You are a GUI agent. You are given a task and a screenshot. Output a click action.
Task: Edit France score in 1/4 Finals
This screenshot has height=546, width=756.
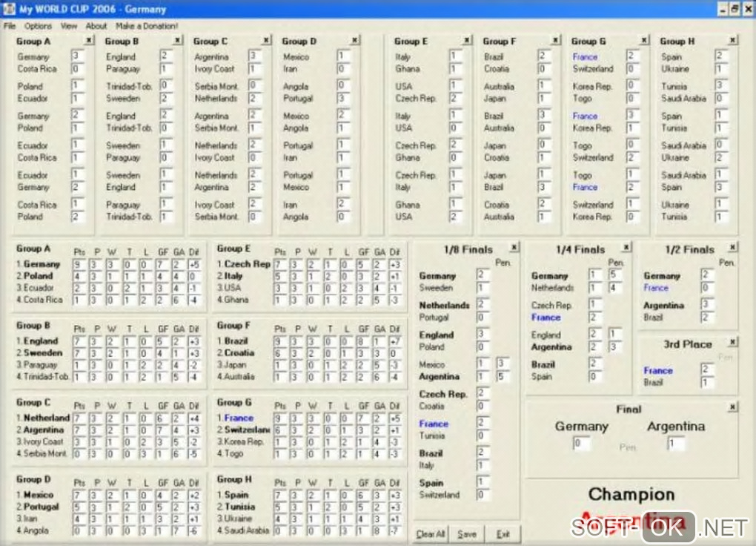pos(595,318)
